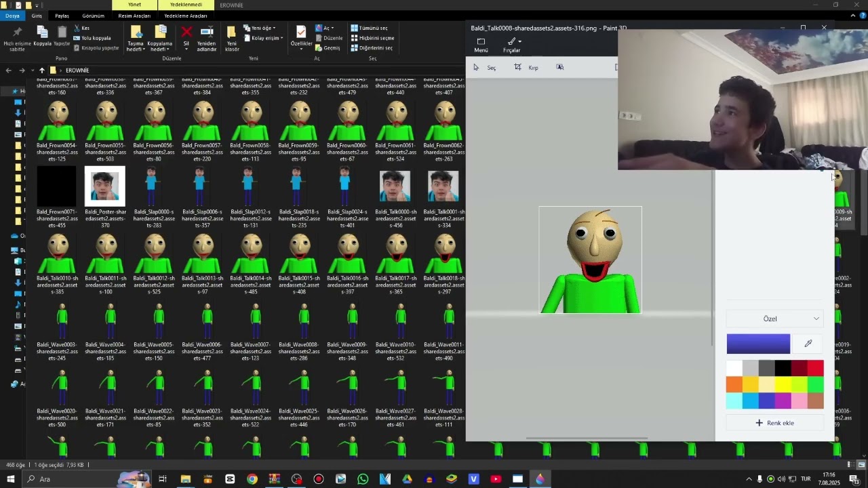Viewport: 868px width, 488px height.
Task: Select the yellow color swatch
Action: click(783, 384)
